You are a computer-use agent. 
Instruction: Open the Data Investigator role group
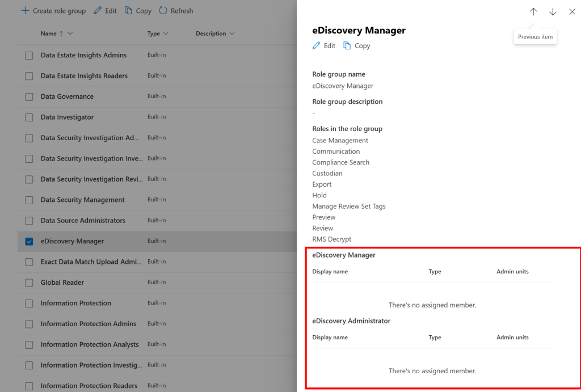click(x=67, y=117)
